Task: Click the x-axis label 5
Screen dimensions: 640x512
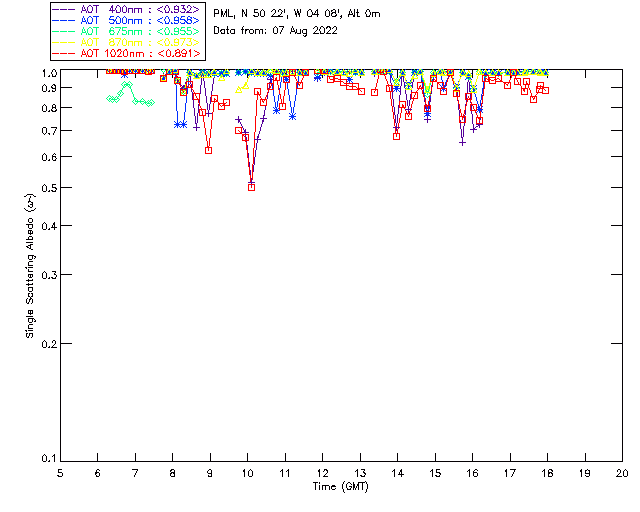Action: [60, 473]
